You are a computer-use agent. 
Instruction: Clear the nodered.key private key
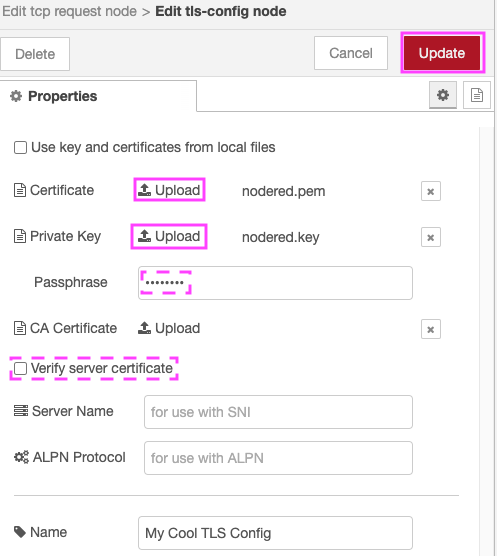(431, 237)
